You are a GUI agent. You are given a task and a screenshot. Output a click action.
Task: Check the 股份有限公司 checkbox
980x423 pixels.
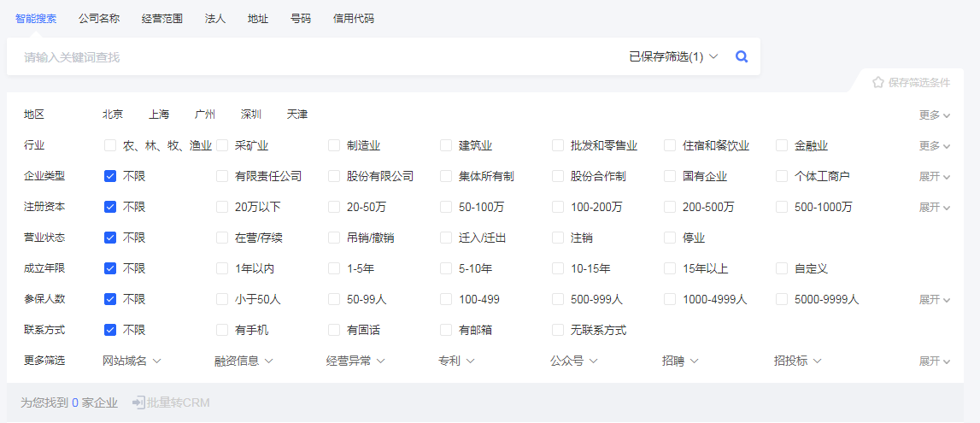point(334,176)
